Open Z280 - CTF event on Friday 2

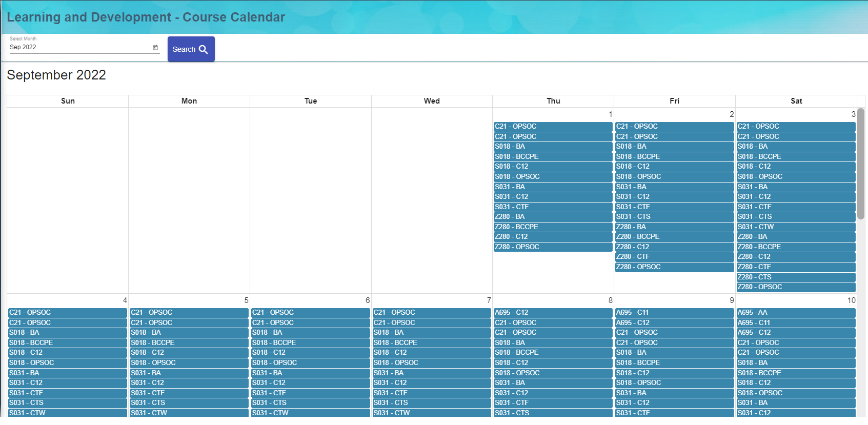[x=674, y=257]
